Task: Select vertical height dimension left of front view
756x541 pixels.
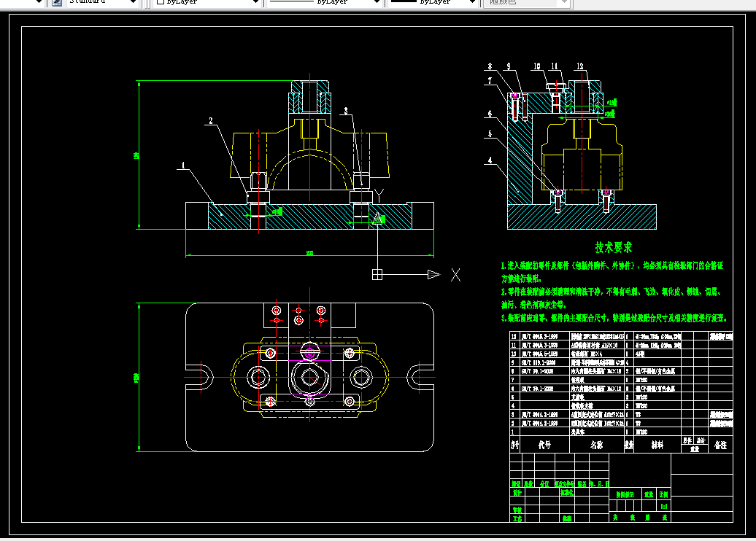Action: 138,155
